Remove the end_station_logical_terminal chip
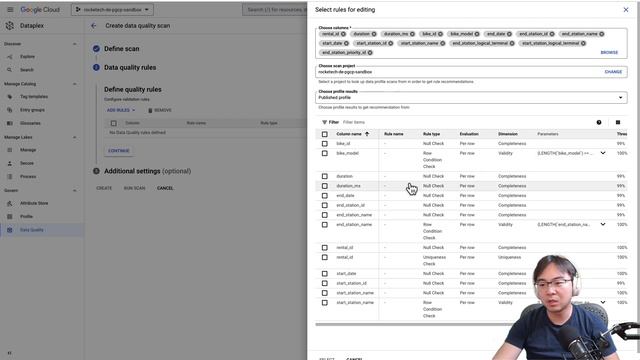640x360 pixels. point(512,43)
